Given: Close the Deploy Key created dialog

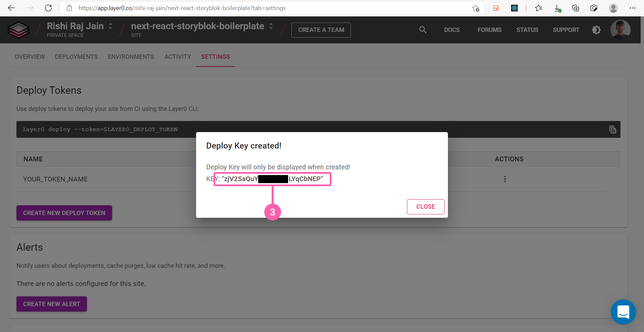Looking at the screenshot, I should pos(425,207).
